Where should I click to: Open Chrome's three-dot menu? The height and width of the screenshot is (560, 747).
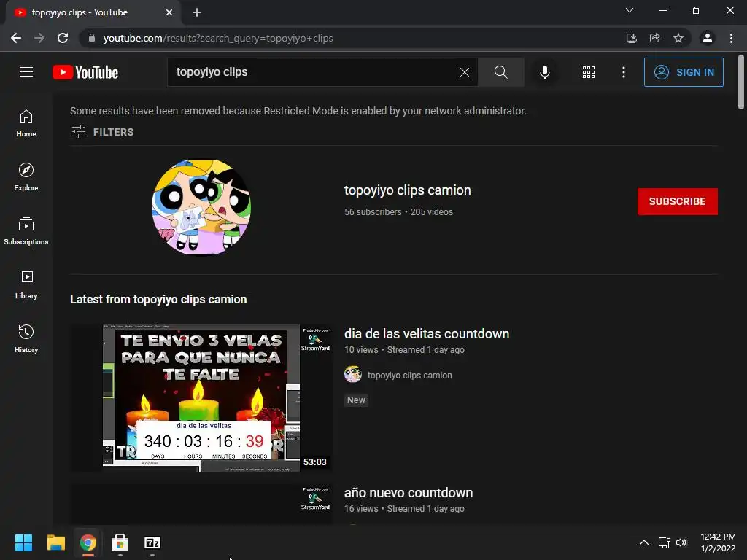[731, 38]
